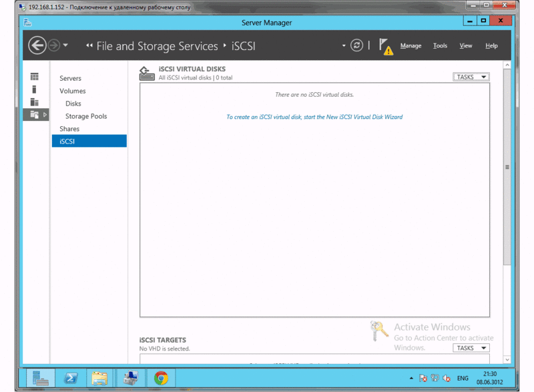Screen dimensions: 534x392
Task: Select File and Storage Services sidebar icon
Action: pyautogui.click(x=35, y=114)
